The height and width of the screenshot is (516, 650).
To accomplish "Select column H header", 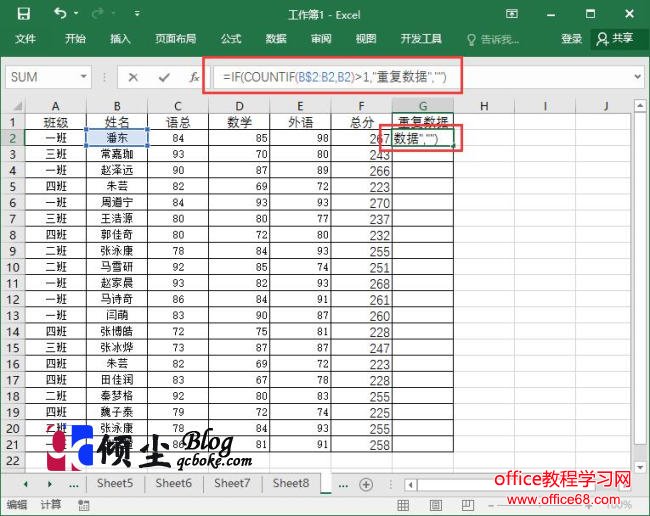I will tap(484, 106).
